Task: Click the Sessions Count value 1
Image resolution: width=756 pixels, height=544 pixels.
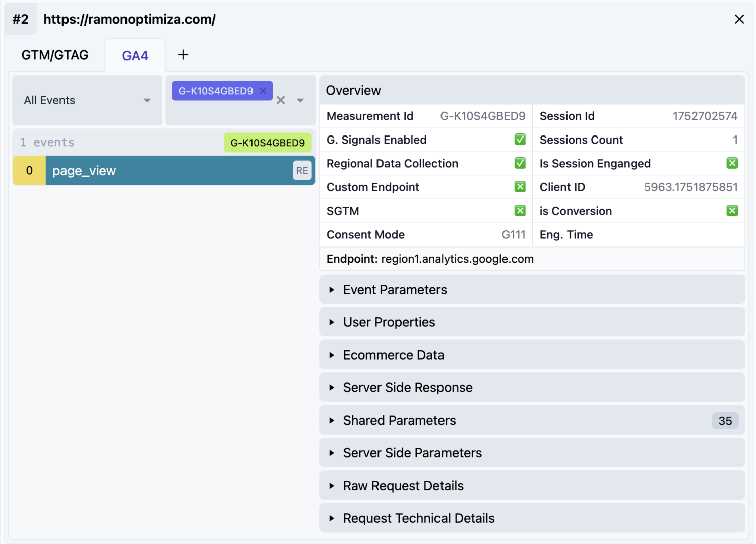Action: point(735,140)
